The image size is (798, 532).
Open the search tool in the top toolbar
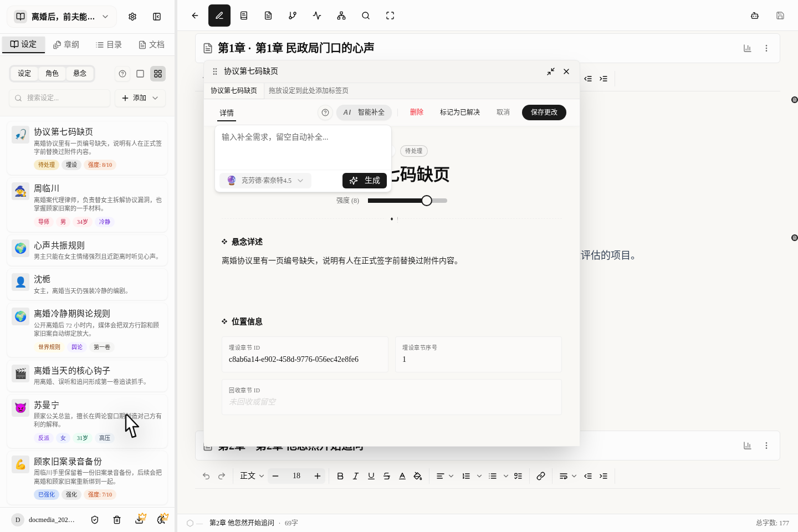(x=366, y=16)
